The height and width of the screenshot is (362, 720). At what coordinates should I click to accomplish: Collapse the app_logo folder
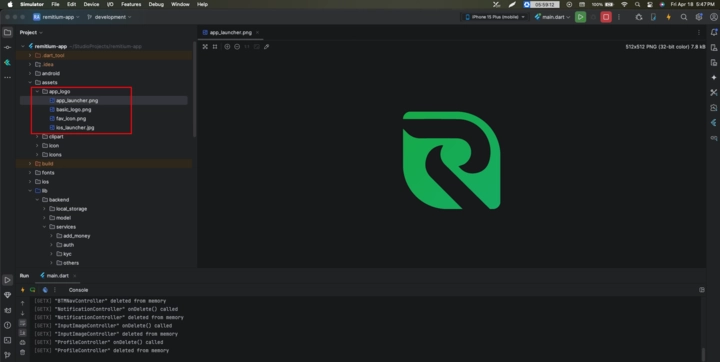click(37, 91)
